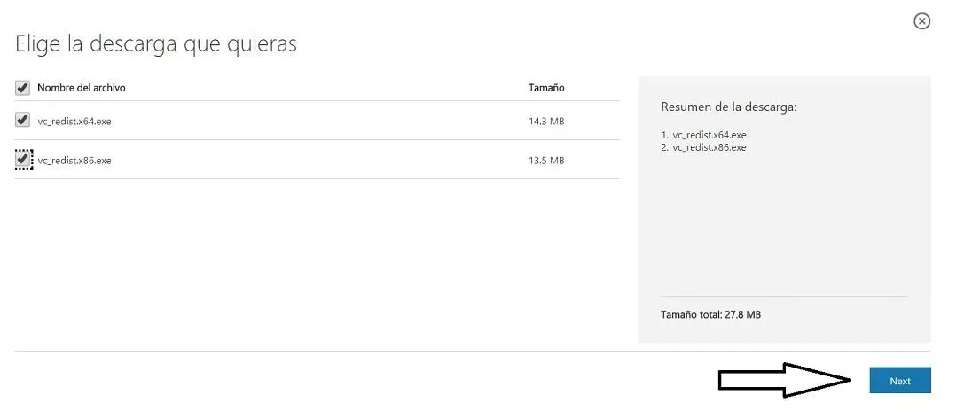Select the vc_redist.x86.exe file name in the list
The image size is (980, 411).
click(74, 160)
